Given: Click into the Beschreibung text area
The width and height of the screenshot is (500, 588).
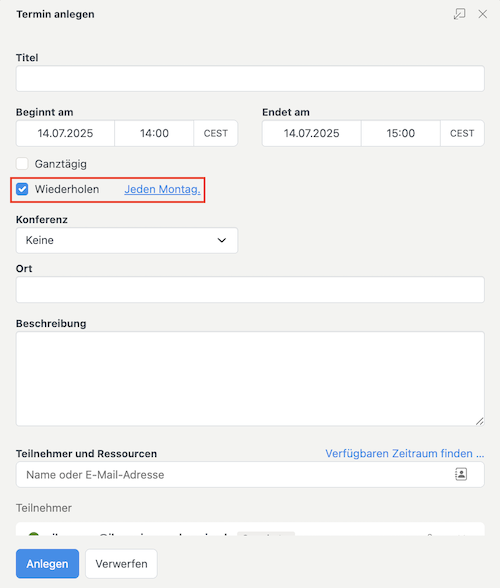Looking at the screenshot, I should click(250, 379).
